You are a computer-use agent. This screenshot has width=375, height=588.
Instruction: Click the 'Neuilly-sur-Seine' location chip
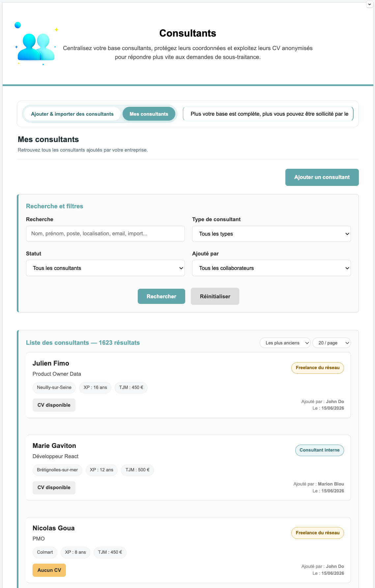[54, 387]
